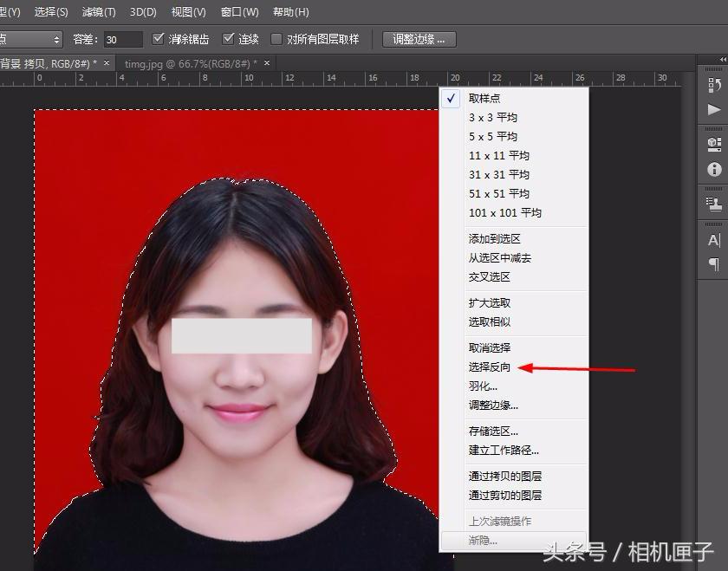Screen dimensions: 728x571
Task: Click the combo box stepper arrows
Action: 55,38
